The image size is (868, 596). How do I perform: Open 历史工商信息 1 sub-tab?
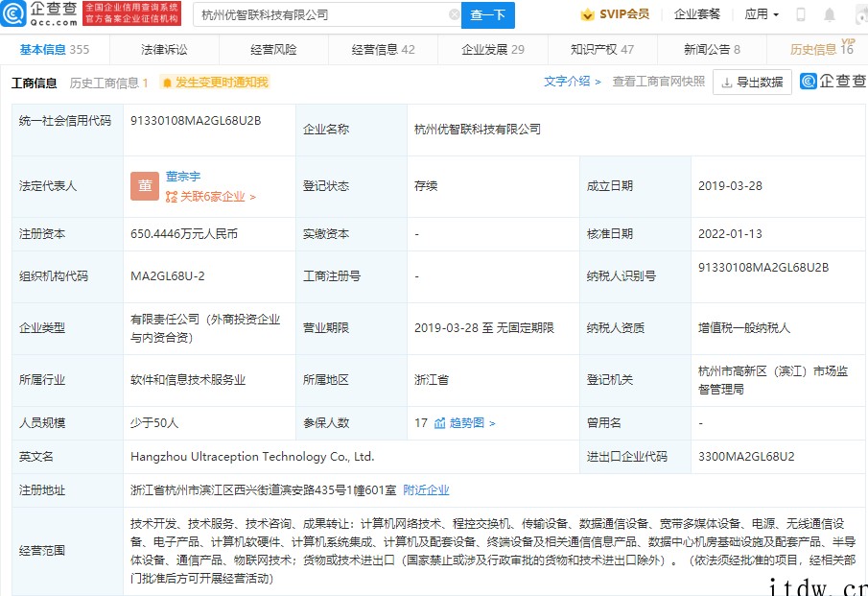108,83
